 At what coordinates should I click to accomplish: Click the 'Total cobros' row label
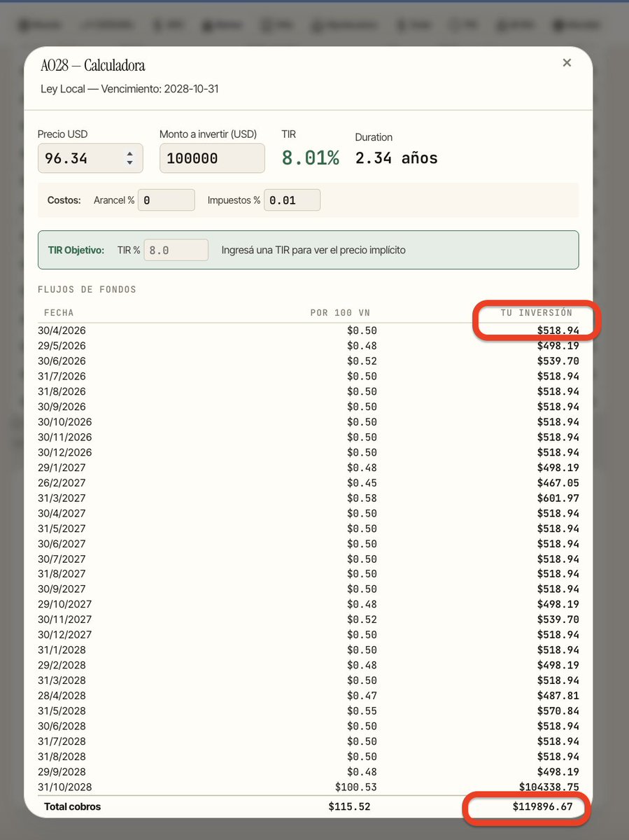tap(73, 807)
